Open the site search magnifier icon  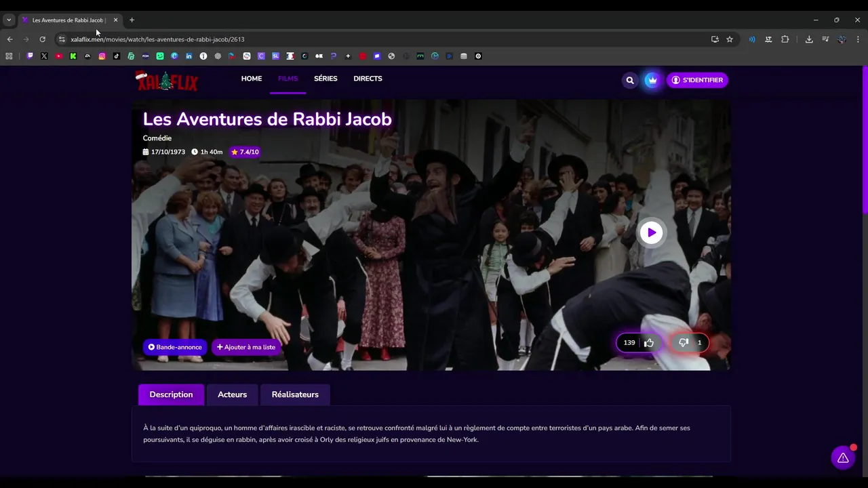630,80
